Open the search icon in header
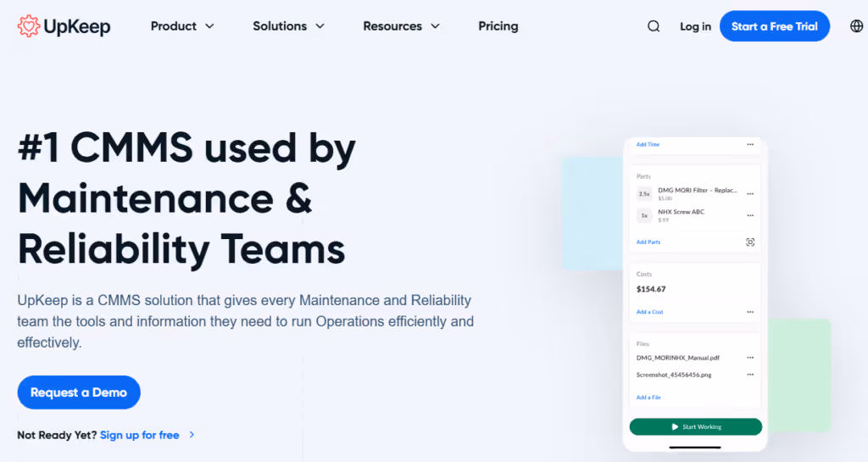The image size is (868, 462). tap(654, 26)
